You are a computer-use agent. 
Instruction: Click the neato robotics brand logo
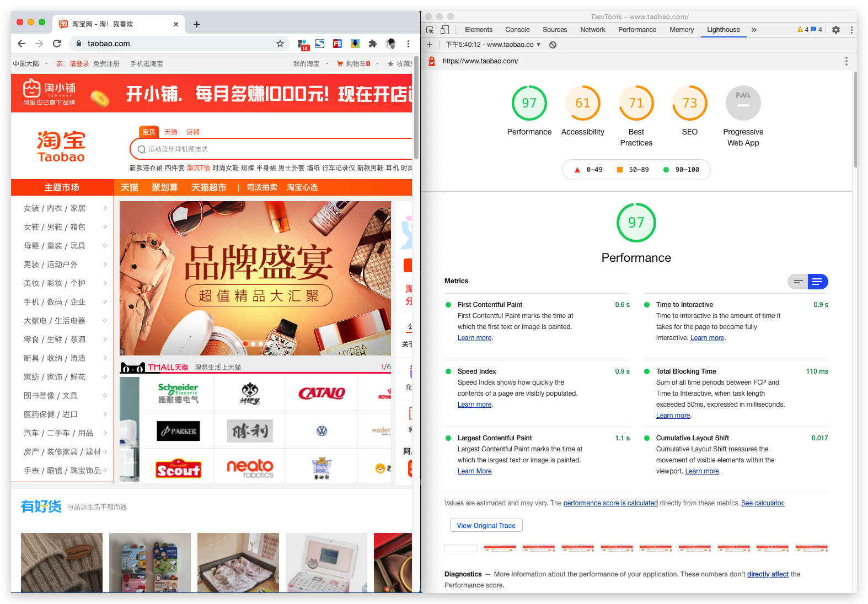click(x=250, y=468)
